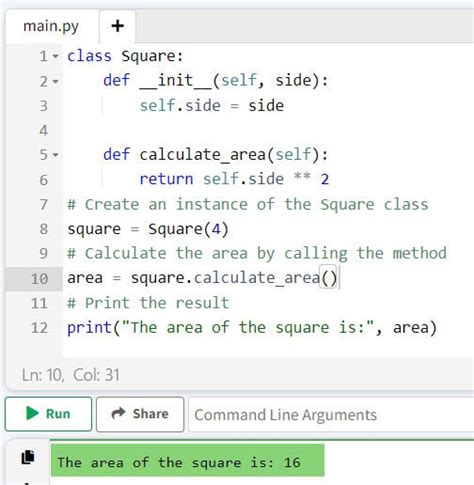The image size is (474, 485).
Task: Select the output text 'The area of the square is: 16'
Action: [x=179, y=463]
